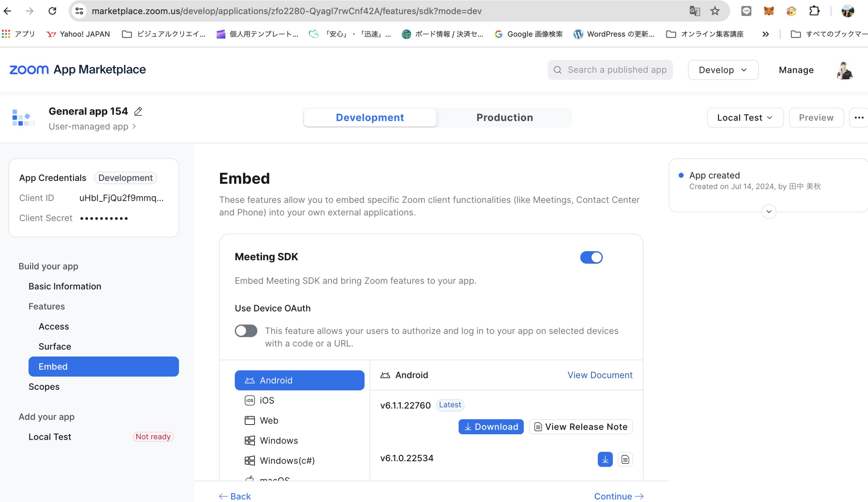
Task: Select Features in the sidebar
Action: (x=46, y=306)
